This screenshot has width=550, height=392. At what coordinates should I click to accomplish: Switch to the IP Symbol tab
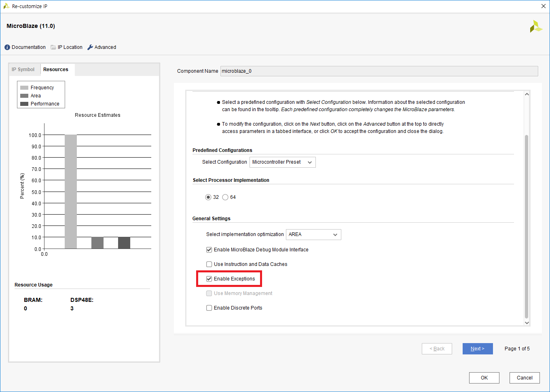23,70
